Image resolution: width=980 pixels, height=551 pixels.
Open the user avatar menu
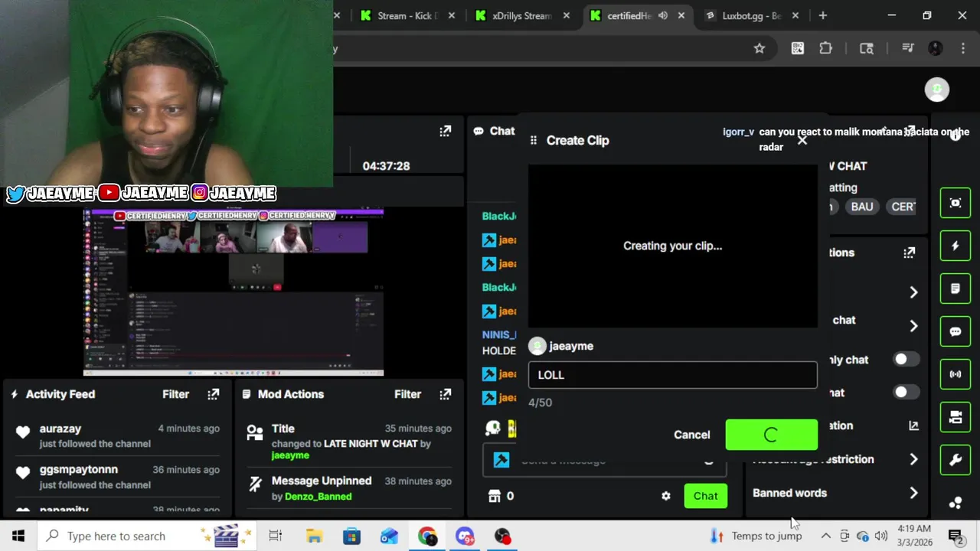pos(936,90)
